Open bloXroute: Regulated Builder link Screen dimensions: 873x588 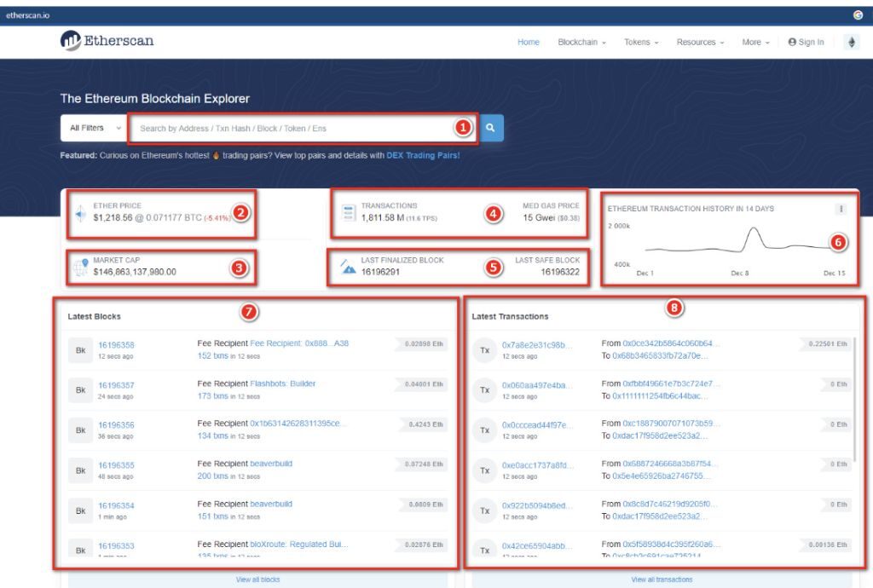point(299,544)
